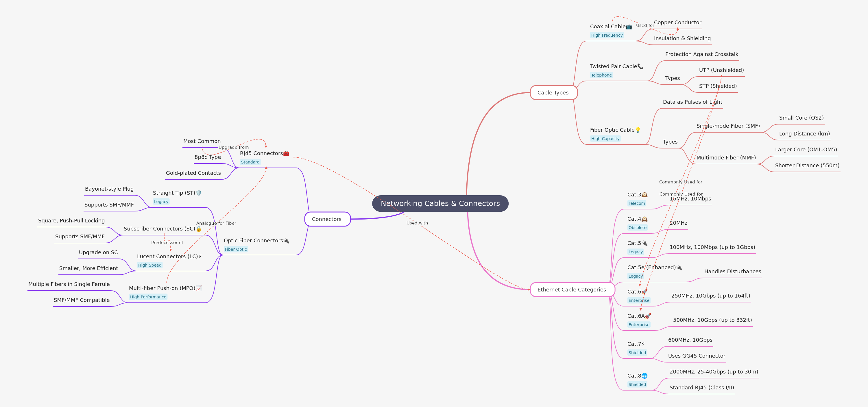Screen dimensions: 868x407
Task: Click the globe icon beside Cat.8
Action: point(644,376)
